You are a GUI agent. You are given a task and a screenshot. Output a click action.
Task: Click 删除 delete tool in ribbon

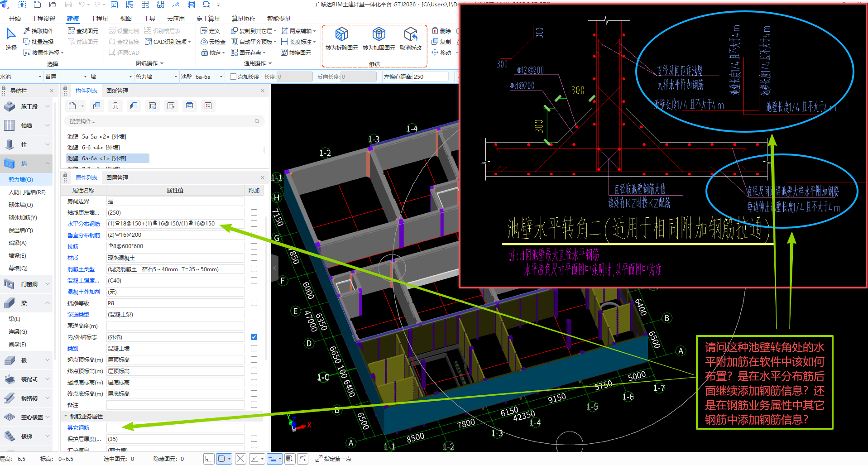(x=441, y=31)
